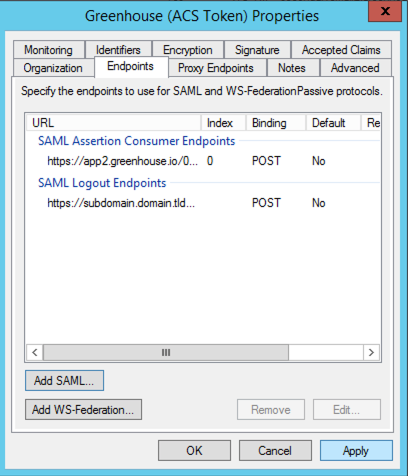Sort by the Binding column header
Image resolution: width=408 pixels, height=476 pixels.
click(276, 123)
